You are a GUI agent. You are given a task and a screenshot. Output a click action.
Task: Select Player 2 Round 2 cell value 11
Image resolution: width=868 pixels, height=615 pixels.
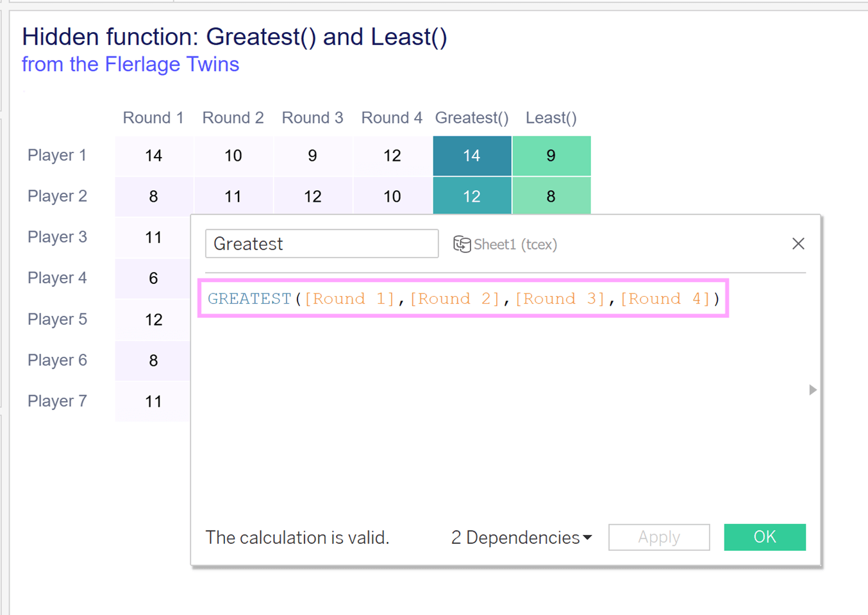pos(233,196)
